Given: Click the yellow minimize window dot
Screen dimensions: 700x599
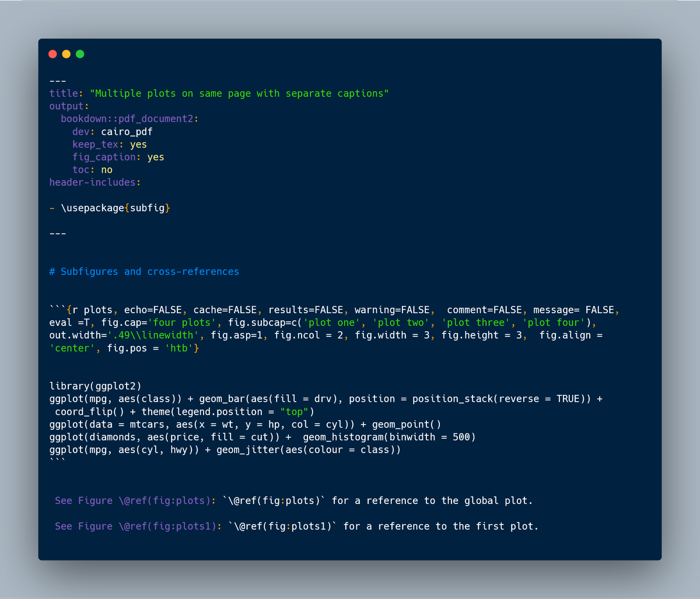Looking at the screenshot, I should click(66, 54).
